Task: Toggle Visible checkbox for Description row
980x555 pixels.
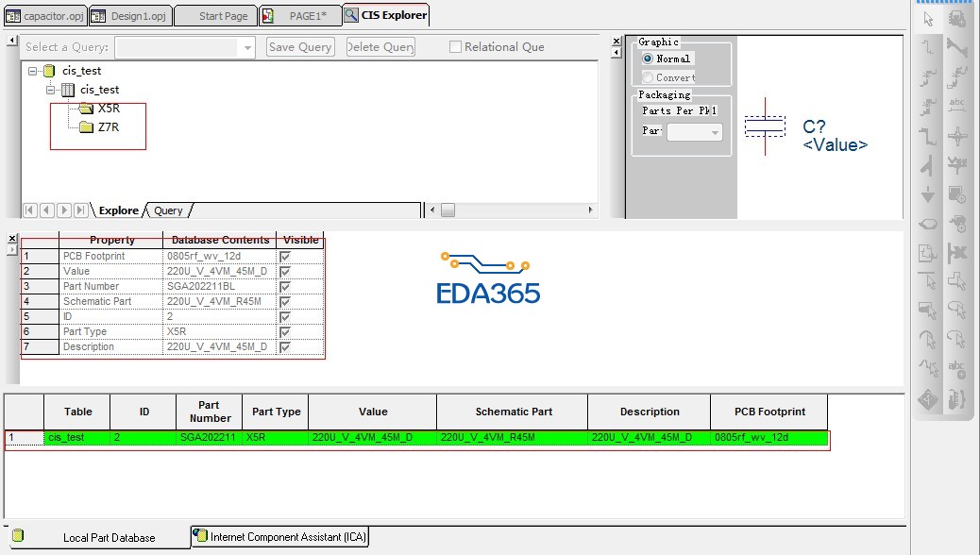Action: coord(285,347)
